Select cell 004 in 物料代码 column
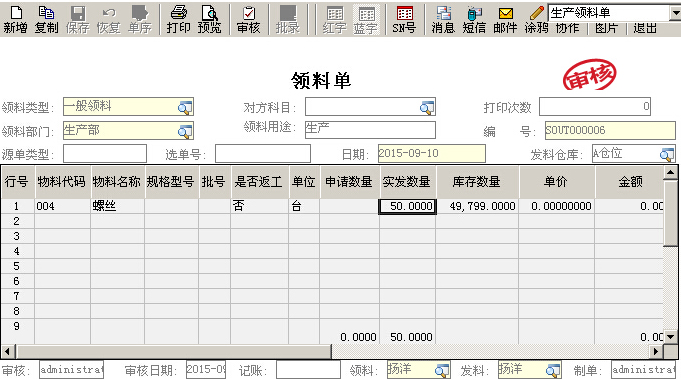681x380 pixels. [x=63, y=206]
